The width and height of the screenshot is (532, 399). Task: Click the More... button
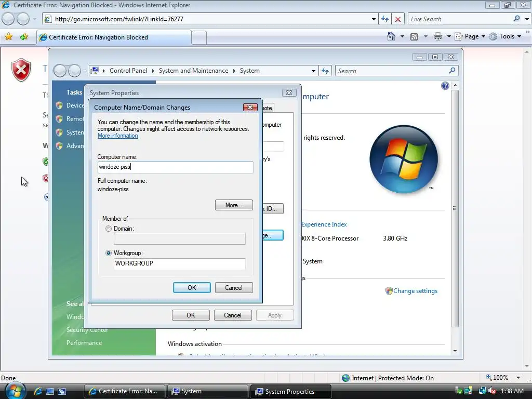click(x=234, y=205)
